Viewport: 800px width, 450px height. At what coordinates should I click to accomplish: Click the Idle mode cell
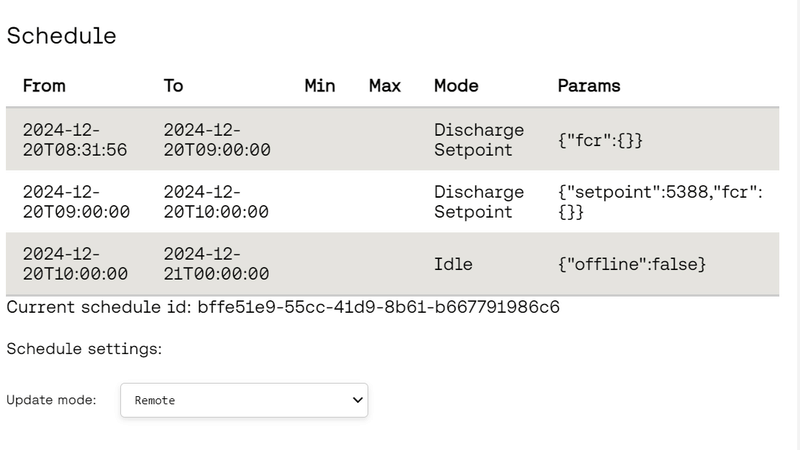point(453,264)
